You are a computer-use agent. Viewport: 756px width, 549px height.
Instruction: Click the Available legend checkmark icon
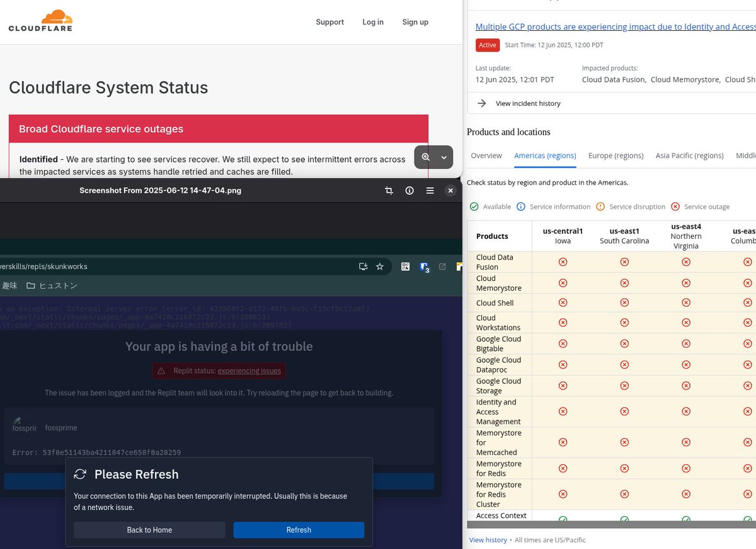tap(474, 207)
